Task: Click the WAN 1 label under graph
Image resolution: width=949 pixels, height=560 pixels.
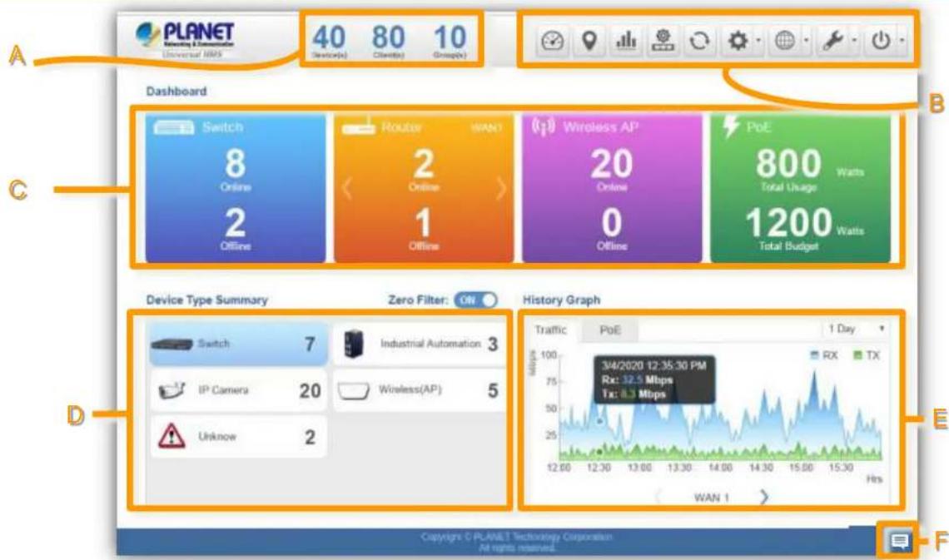Action: (x=712, y=498)
